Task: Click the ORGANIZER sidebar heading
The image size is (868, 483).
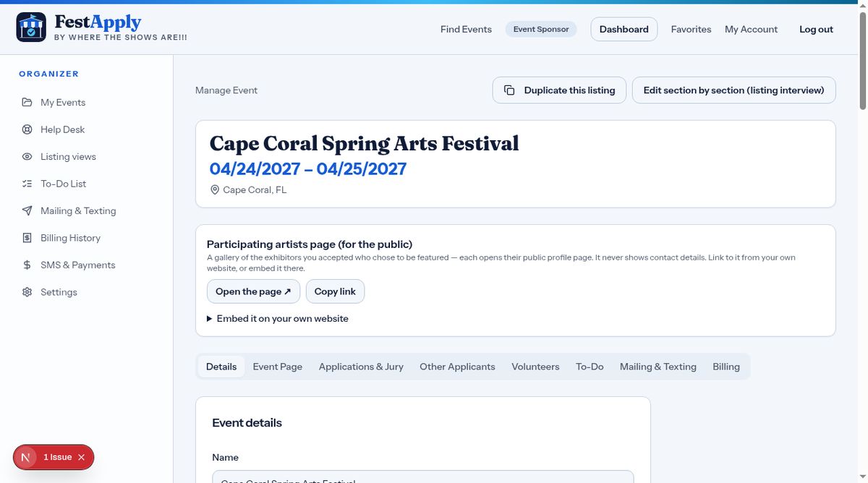Action: (49, 74)
